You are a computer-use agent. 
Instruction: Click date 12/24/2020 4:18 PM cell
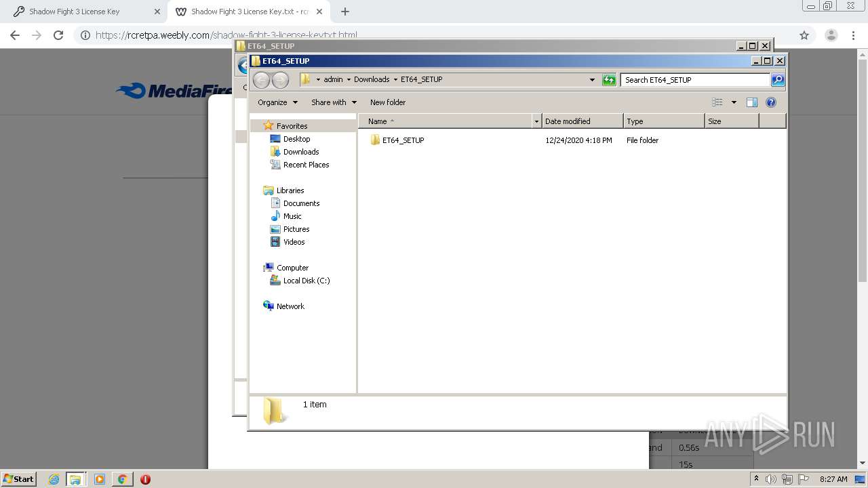[x=578, y=140]
